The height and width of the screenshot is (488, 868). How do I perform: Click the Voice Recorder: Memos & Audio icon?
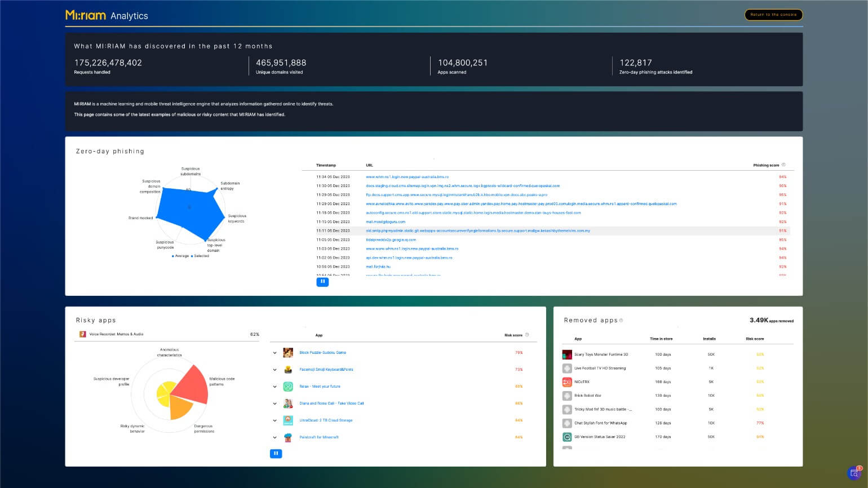tap(83, 334)
